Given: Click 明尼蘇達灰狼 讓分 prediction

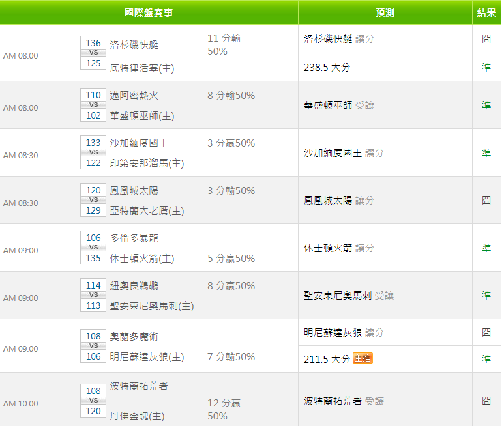Looking at the screenshot, I should coord(344,332).
